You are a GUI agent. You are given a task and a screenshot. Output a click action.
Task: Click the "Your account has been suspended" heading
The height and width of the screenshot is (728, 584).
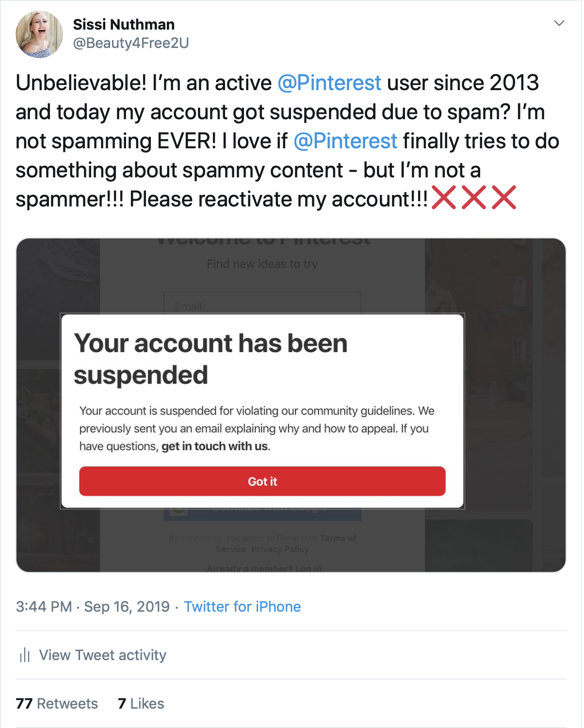click(211, 359)
